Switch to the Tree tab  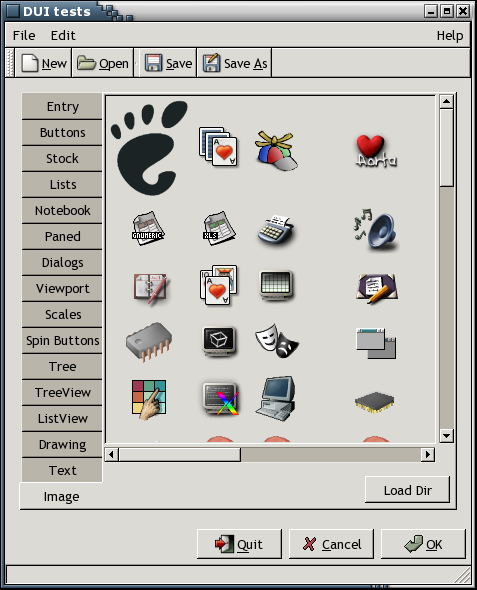click(x=62, y=366)
